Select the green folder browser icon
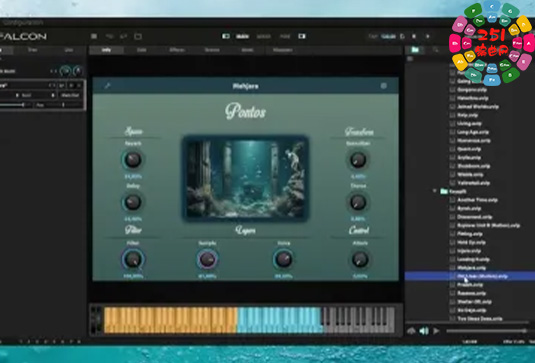Screen dimensions: 535x363 tap(415, 50)
